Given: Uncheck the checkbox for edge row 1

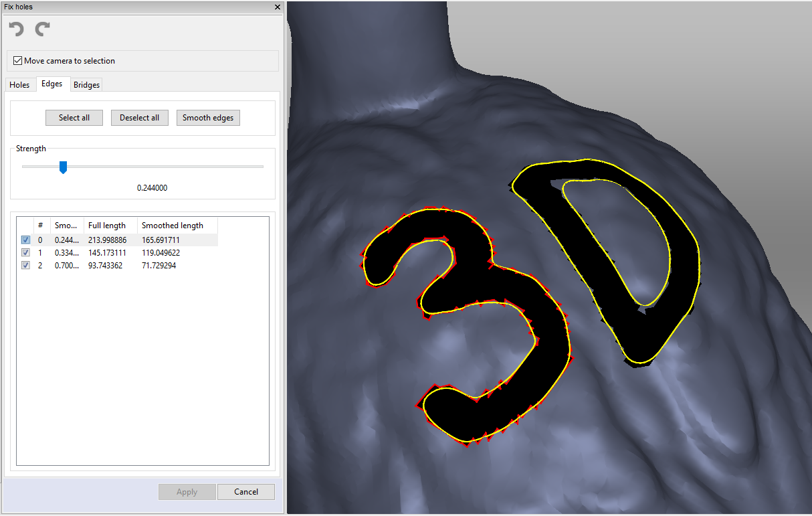Looking at the screenshot, I should (25, 253).
